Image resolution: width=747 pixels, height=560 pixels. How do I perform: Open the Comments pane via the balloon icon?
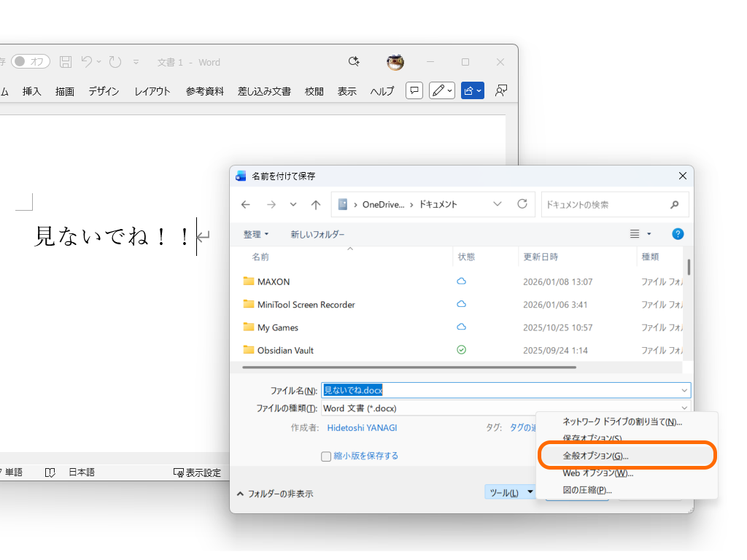414,90
